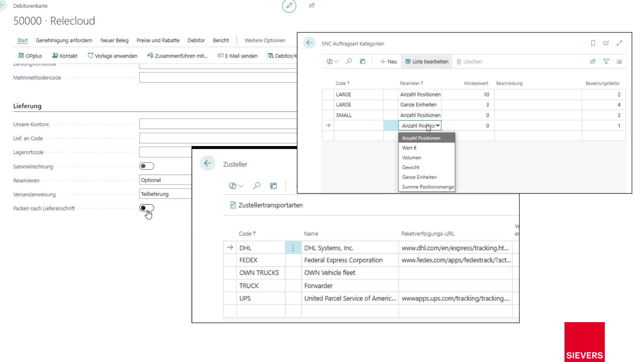644x362 pixels.
Task: Click Zusammenführen mit... action
Action: click(x=177, y=56)
